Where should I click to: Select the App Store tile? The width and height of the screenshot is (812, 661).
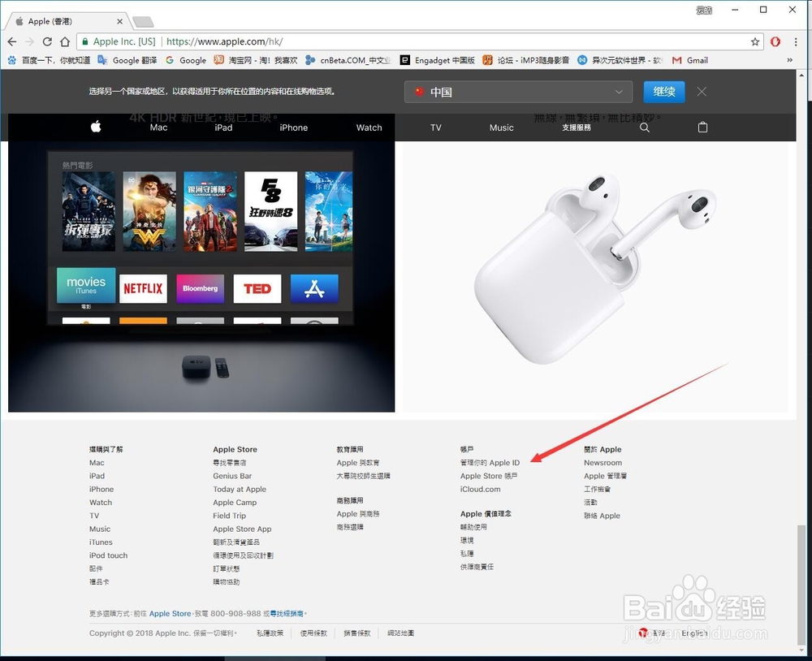(x=314, y=288)
